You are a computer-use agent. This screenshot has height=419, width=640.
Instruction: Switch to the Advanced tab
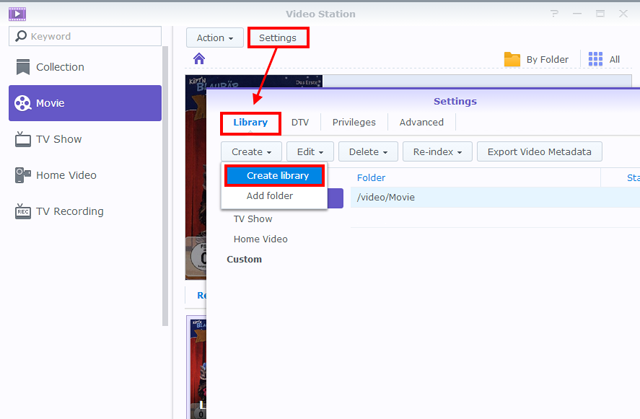(421, 122)
